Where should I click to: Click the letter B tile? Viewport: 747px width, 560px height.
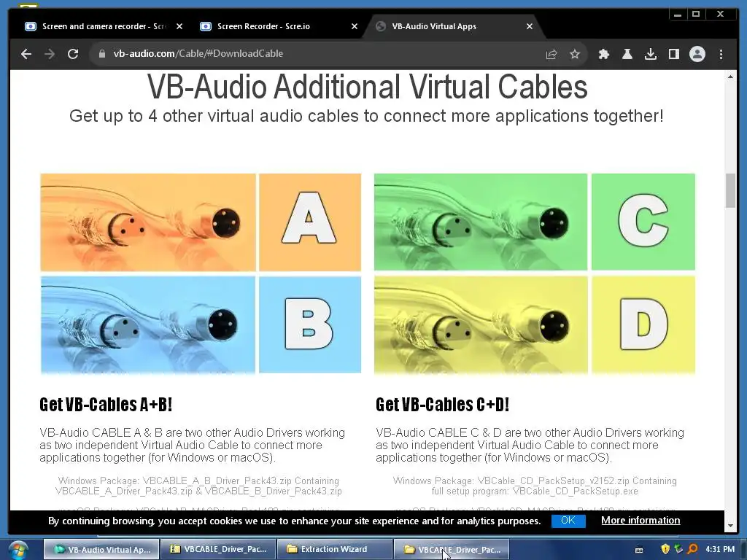309,324
